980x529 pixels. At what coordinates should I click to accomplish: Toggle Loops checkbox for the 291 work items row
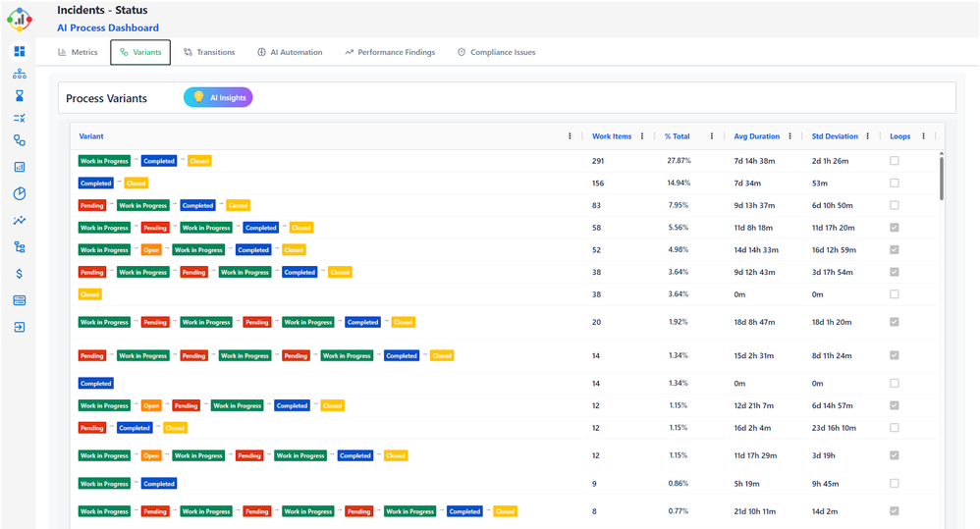tap(894, 161)
